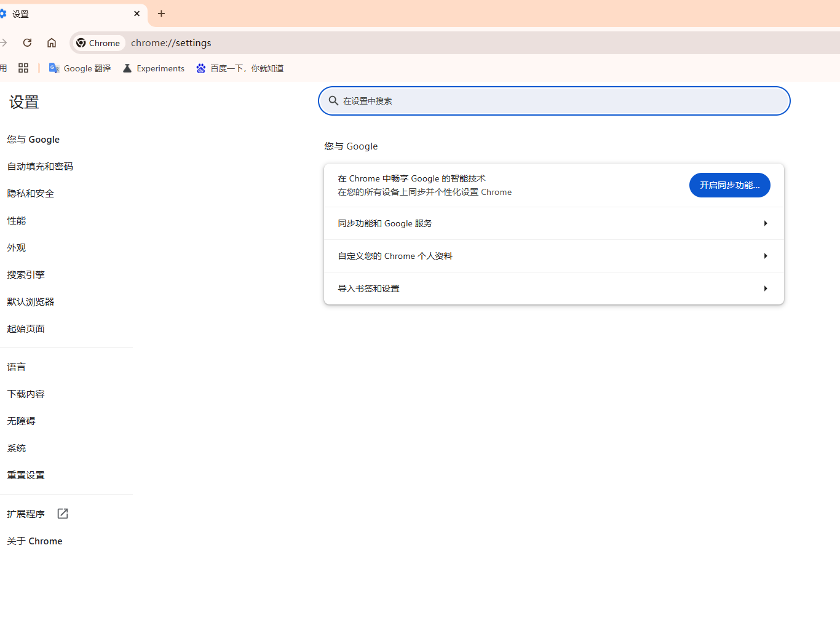Screen dimensions: 840x636
Task: Open Google 翻译 bookmark
Action: click(x=80, y=68)
